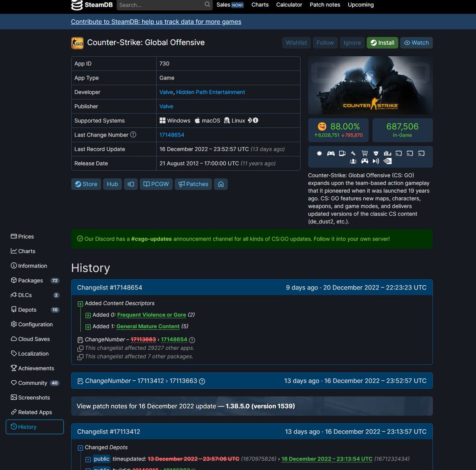Click help icon next to Last Change Number
Image resolution: width=476 pixels, height=470 pixels.
pos(133,135)
